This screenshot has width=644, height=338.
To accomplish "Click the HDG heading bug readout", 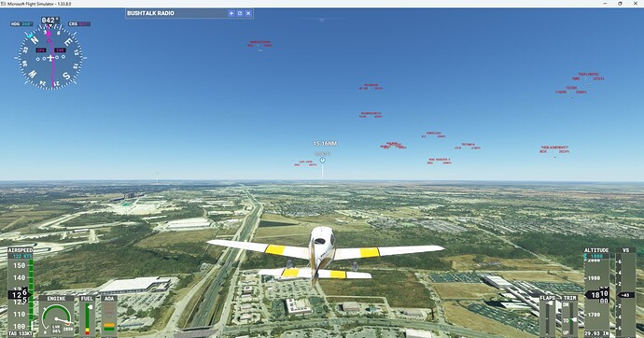I will [x=21, y=24].
